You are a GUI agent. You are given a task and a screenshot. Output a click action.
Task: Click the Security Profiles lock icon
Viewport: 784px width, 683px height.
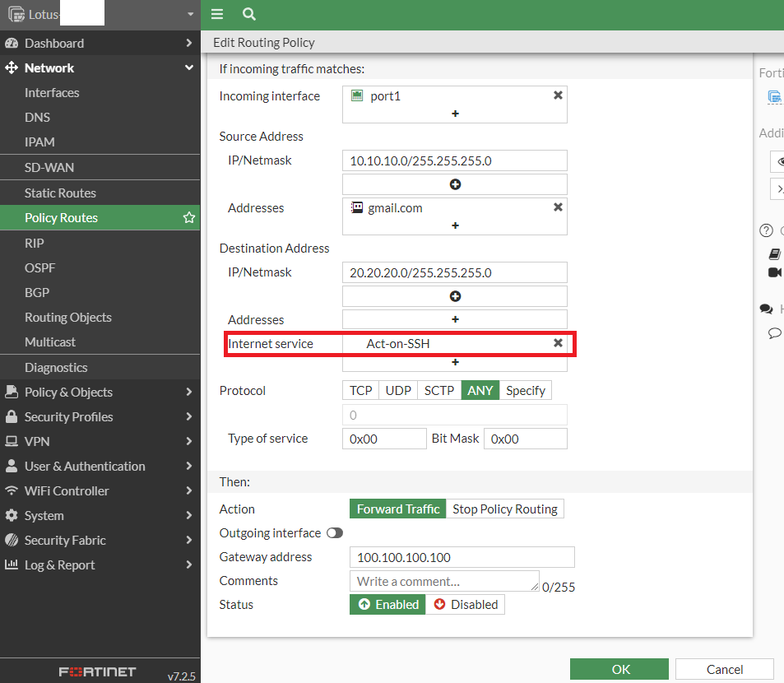click(x=12, y=416)
